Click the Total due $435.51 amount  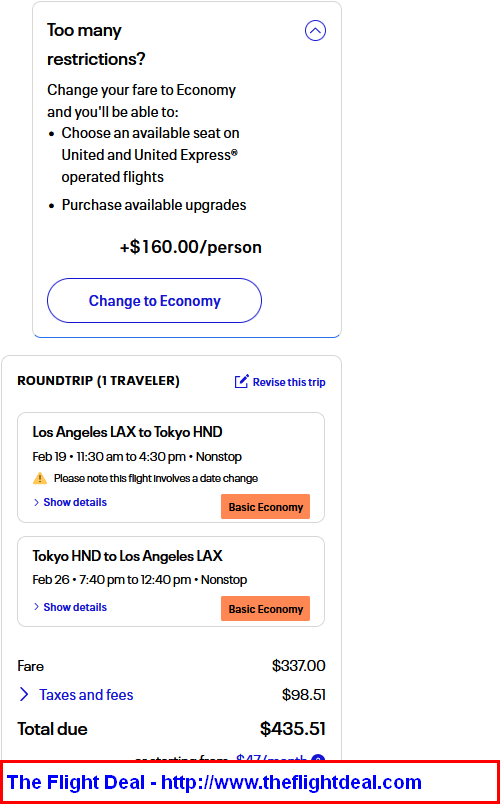point(292,729)
